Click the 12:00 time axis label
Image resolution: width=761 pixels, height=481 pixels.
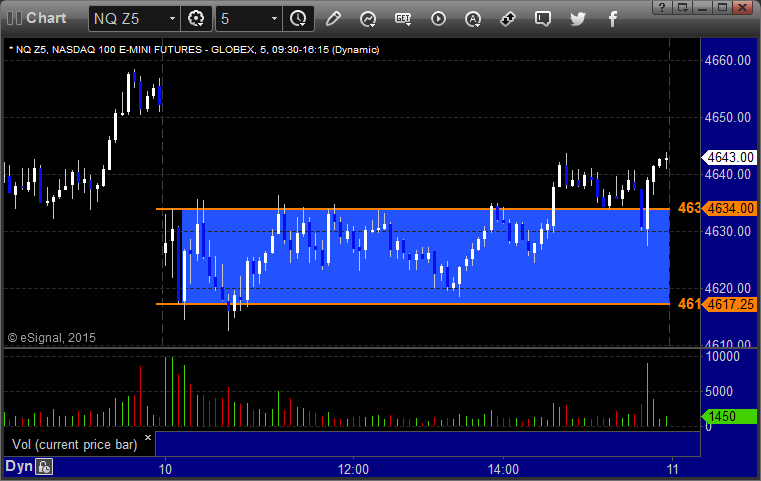coord(353,469)
